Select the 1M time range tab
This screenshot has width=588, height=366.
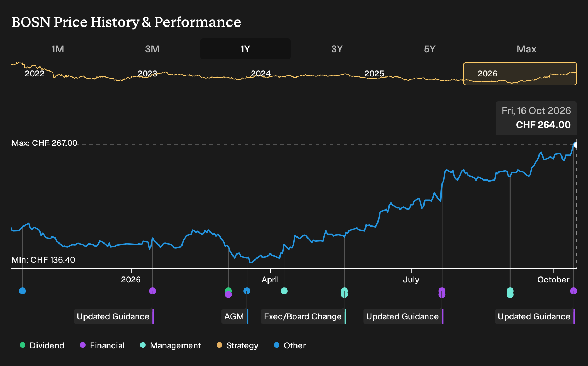pyautogui.click(x=58, y=49)
